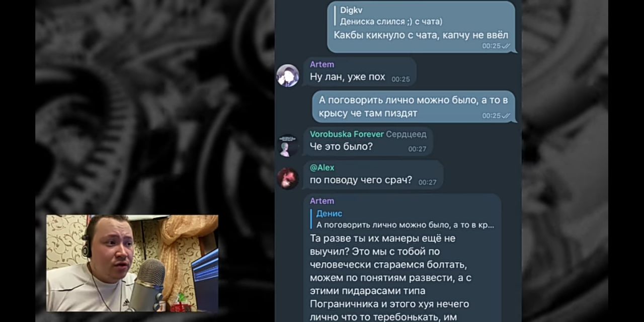
Task: Click read checkmarks on "в крысу" message
Action: (506, 116)
